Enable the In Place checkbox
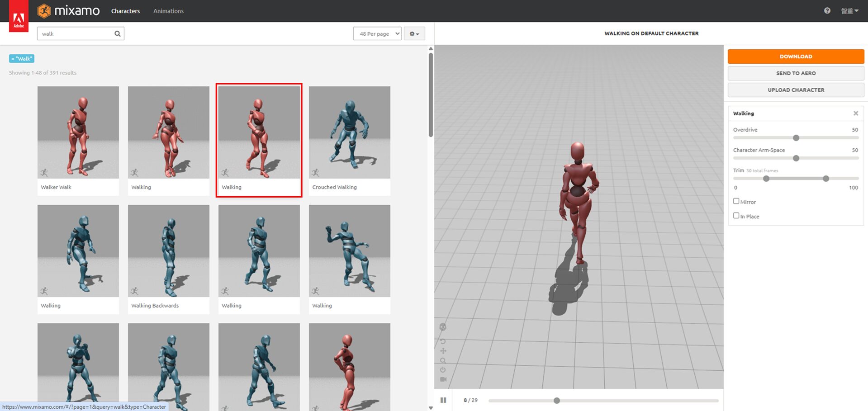The width and height of the screenshot is (868, 411). tap(736, 216)
